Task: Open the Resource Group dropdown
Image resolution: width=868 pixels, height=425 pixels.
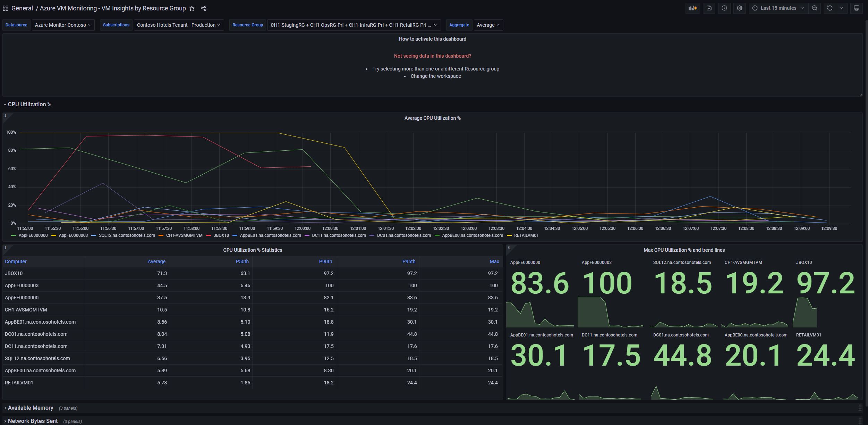Action: click(x=354, y=25)
